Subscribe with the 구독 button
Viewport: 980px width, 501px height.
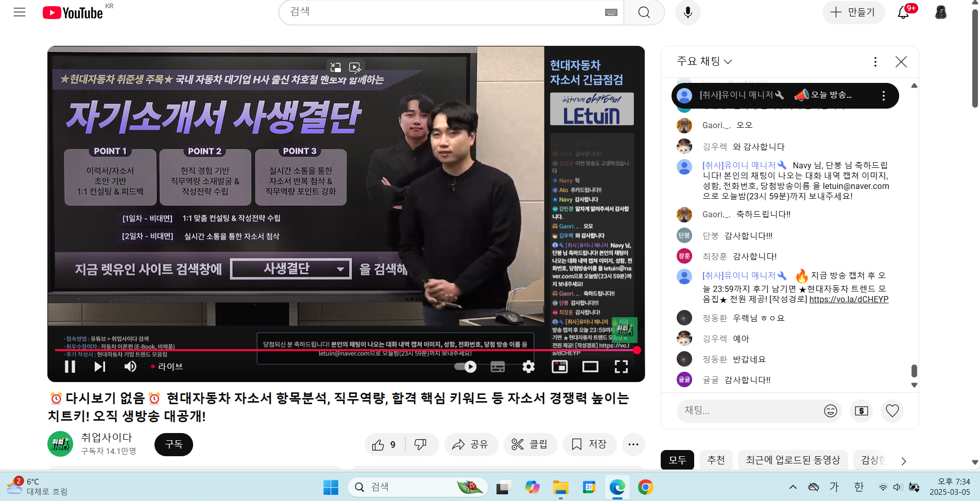[174, 444]
